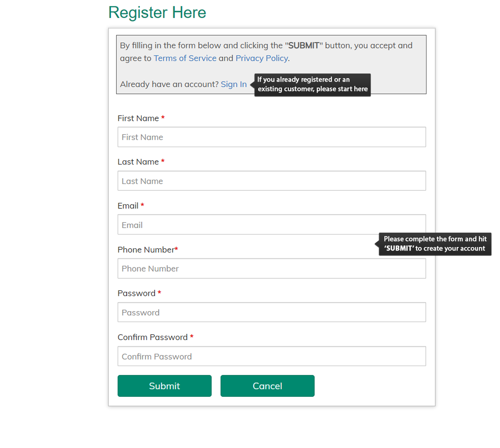Open the Terms of Service link
This screenshot has width=500, height=448.
tap(185, 58)
